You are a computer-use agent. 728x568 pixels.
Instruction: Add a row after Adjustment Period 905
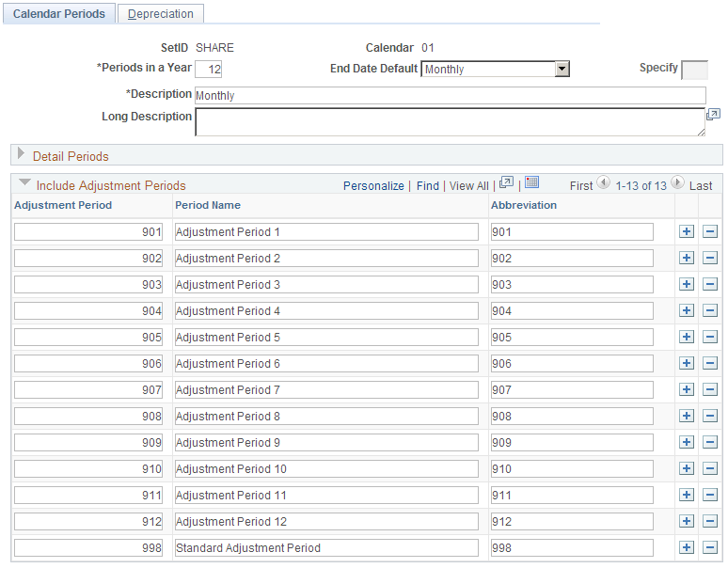pos(687,337)
